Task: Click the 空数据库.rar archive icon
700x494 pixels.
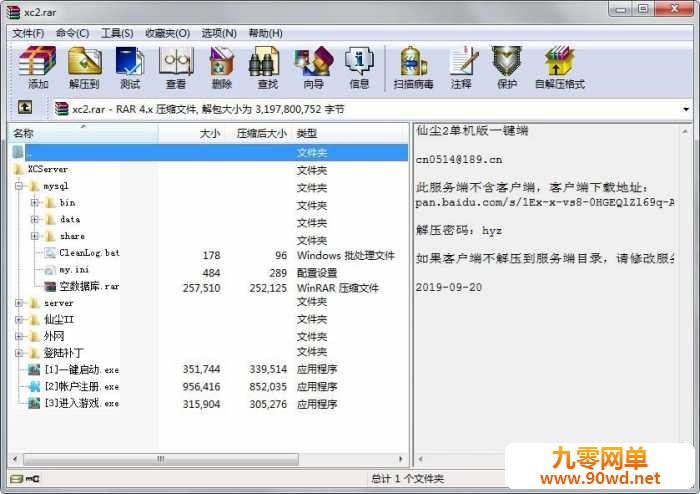Action: coord(50,286)
